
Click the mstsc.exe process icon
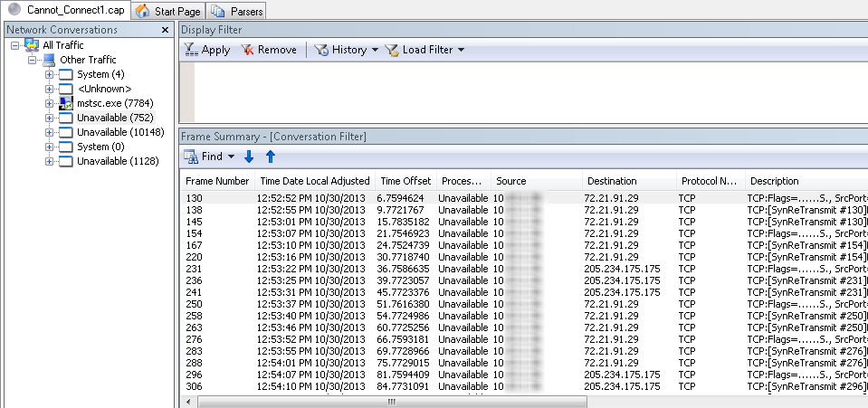(65, 103)
